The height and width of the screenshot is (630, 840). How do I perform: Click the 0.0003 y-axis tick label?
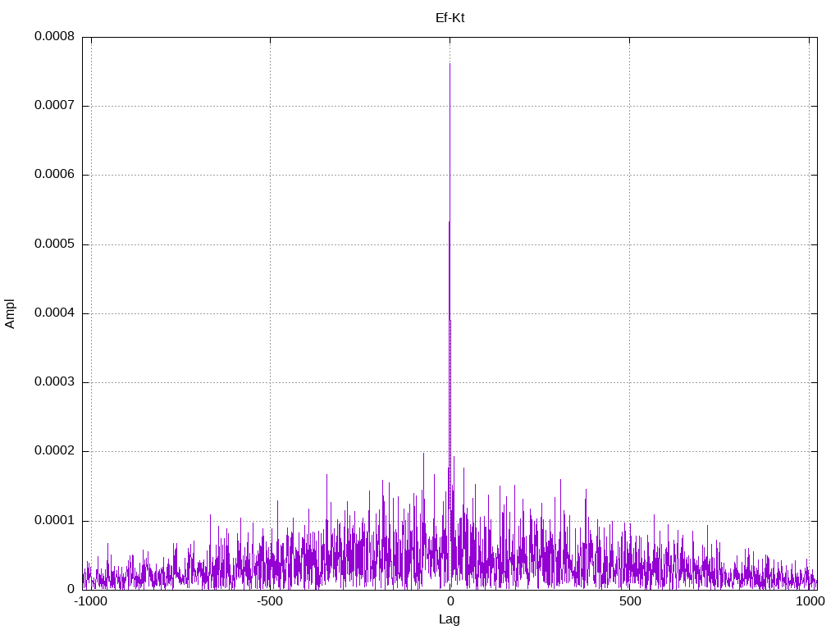click(54, 381)
